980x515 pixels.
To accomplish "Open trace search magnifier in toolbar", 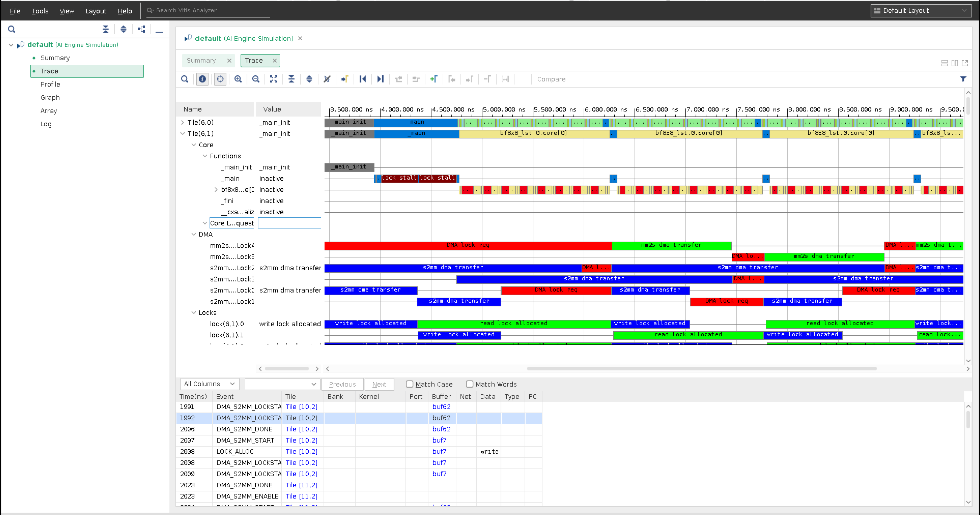I will coord(185,79).
